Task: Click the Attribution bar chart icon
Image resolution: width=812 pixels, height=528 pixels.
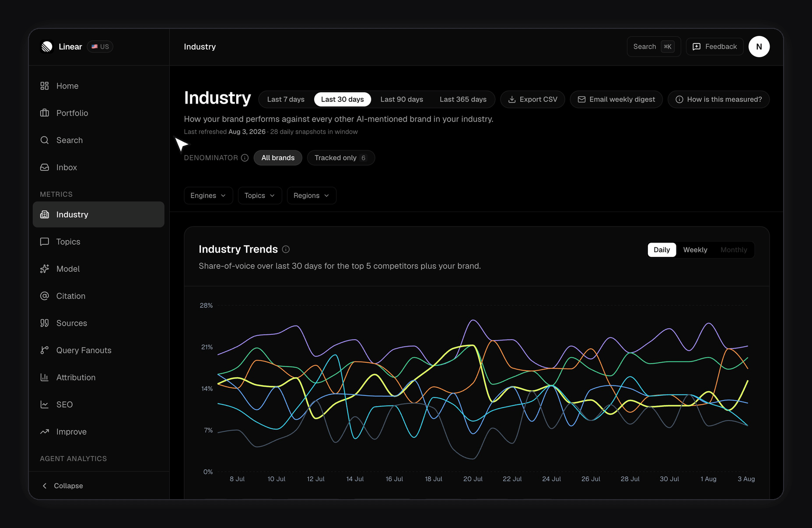Action: pos(45,377)
